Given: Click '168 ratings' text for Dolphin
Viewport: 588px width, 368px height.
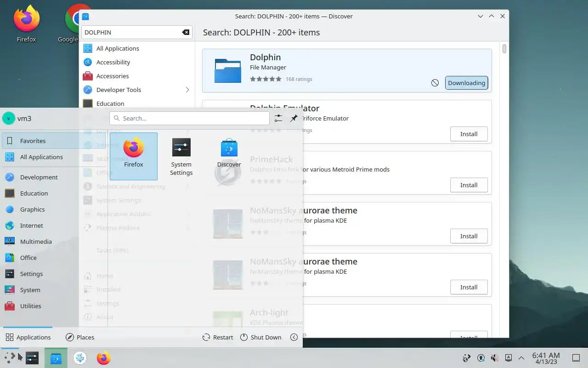Looking at the screenshot, I should tap(299, 79).
